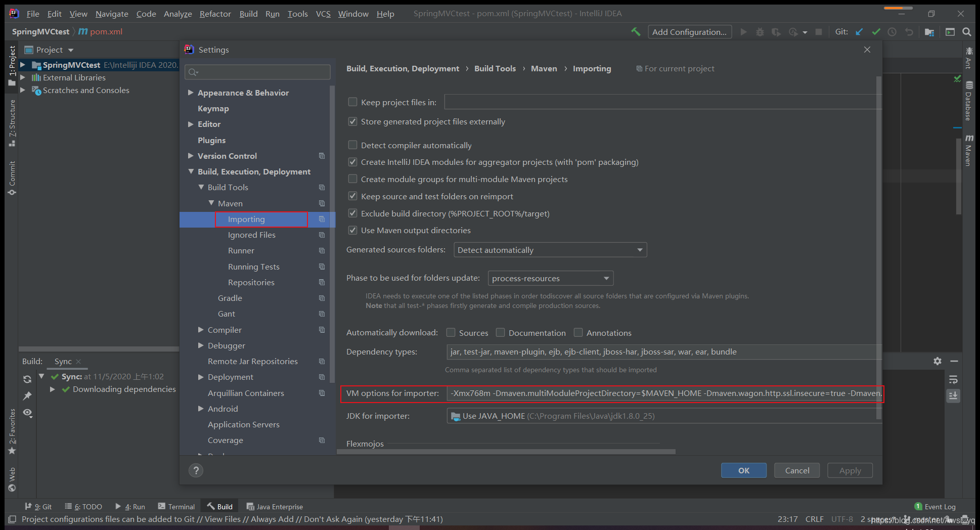This screenshot has height=530, width=980.
Task: Enable Detect compiler automatically
Action: [352, 145]
